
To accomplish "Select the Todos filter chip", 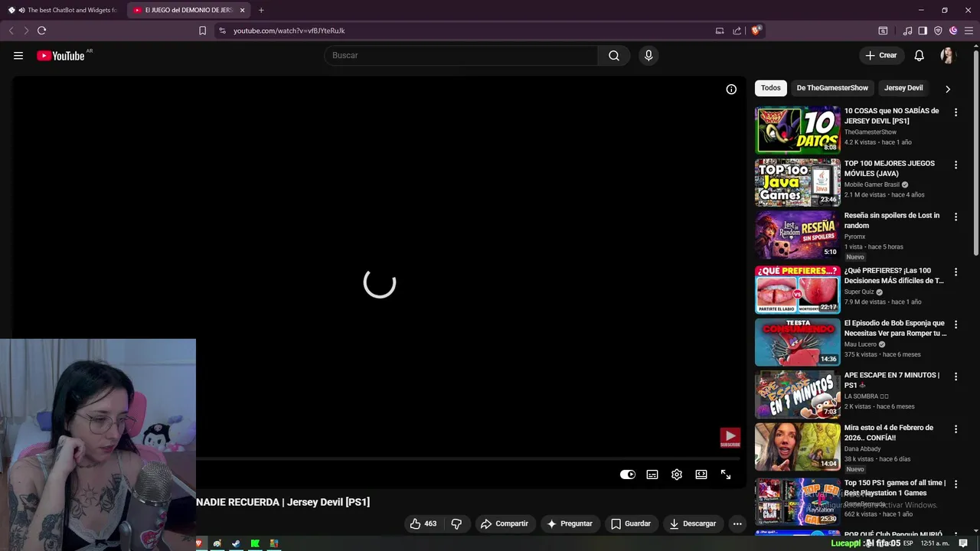I will tap(770, 88).
